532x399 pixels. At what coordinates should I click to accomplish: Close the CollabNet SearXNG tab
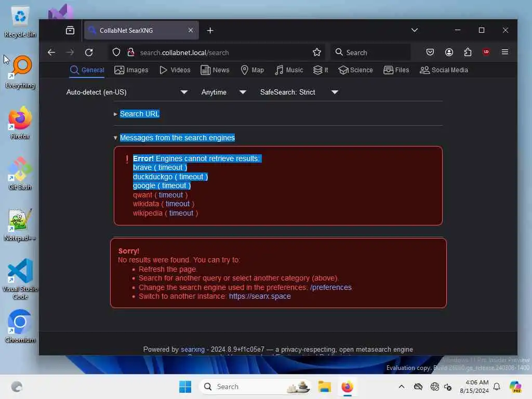(191, 30)
